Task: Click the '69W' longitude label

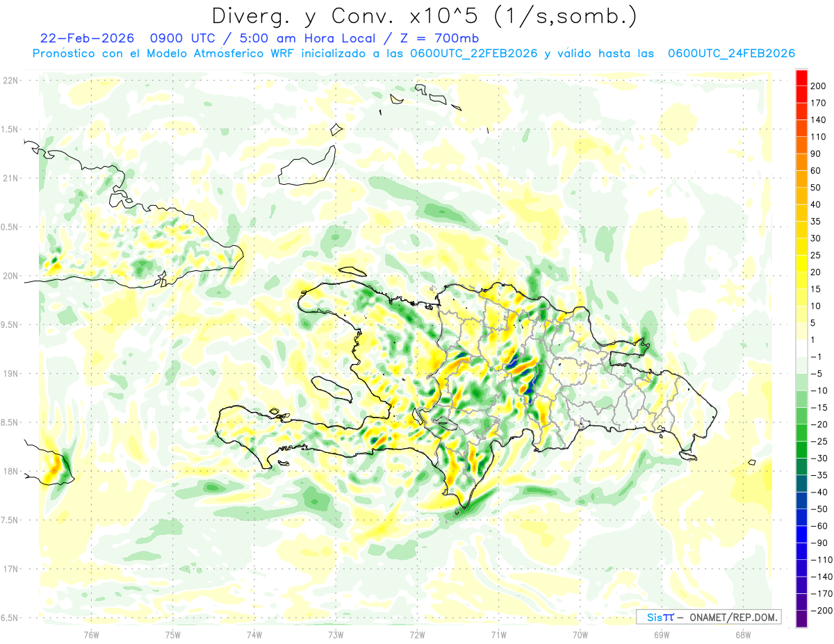Action: [x=661, y=634]
